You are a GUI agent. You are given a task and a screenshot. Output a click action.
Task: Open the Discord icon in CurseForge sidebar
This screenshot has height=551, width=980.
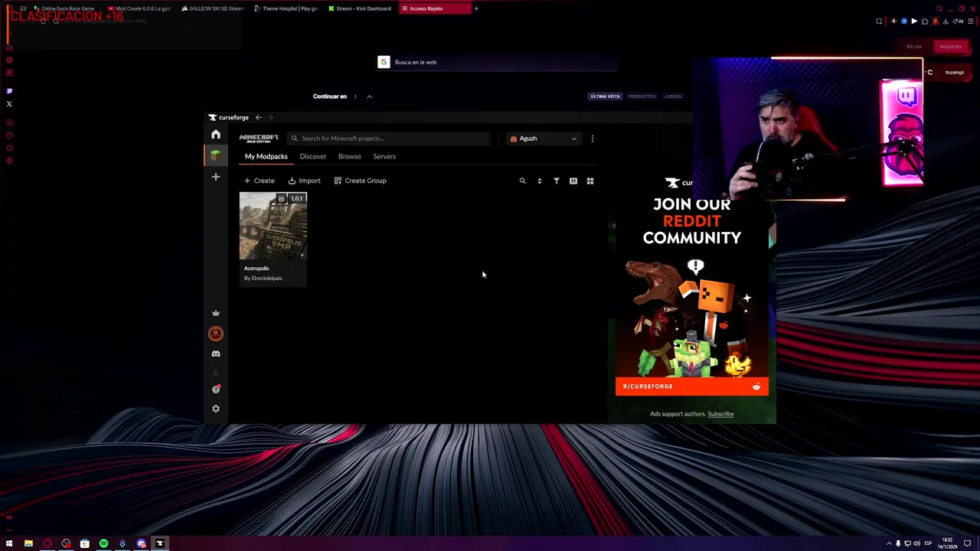click(216, 354)
